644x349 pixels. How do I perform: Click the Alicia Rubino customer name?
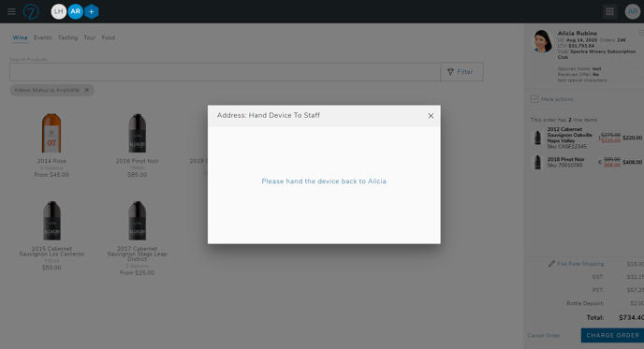click(x=578, y=34)
